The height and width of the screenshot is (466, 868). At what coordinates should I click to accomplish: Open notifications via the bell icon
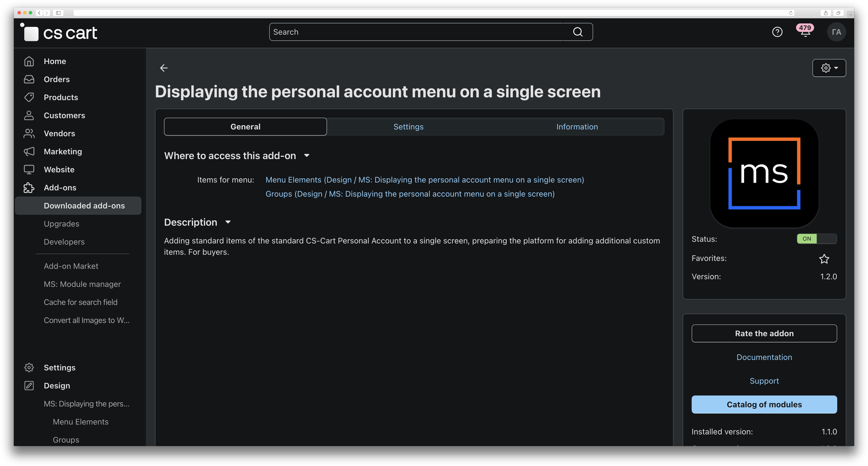(x=805, y=33)
